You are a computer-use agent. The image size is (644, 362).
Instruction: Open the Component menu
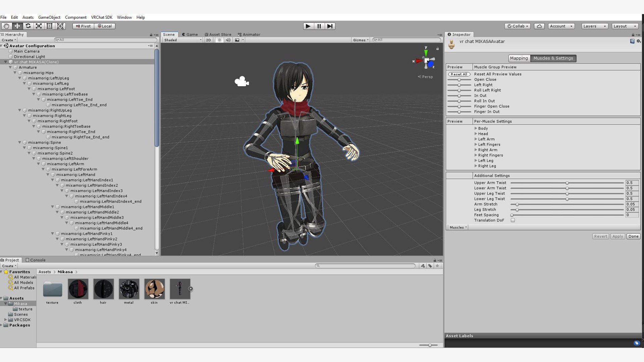pyautogui.click(x=76, y=17)
